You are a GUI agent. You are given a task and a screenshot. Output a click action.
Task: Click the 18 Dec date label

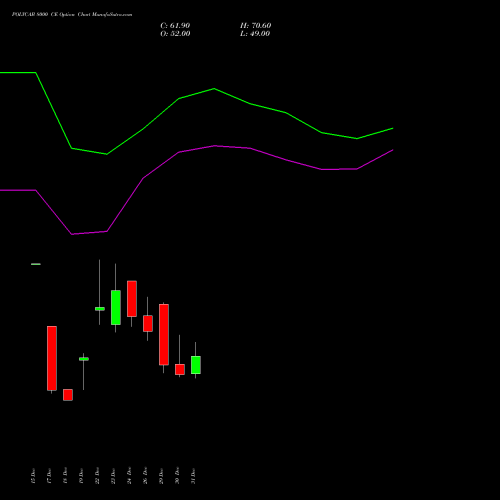pyautogui.click(x=65, y=476)
